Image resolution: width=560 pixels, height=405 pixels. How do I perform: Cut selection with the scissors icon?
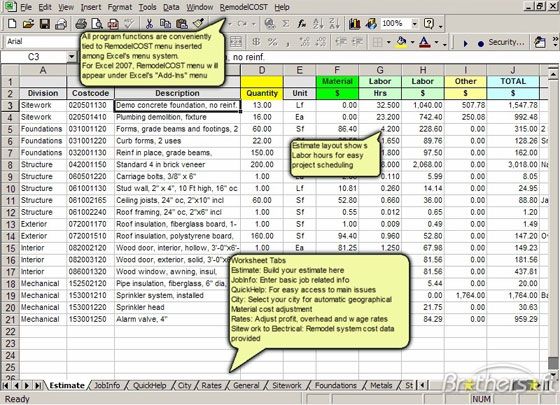pos(149,24)
